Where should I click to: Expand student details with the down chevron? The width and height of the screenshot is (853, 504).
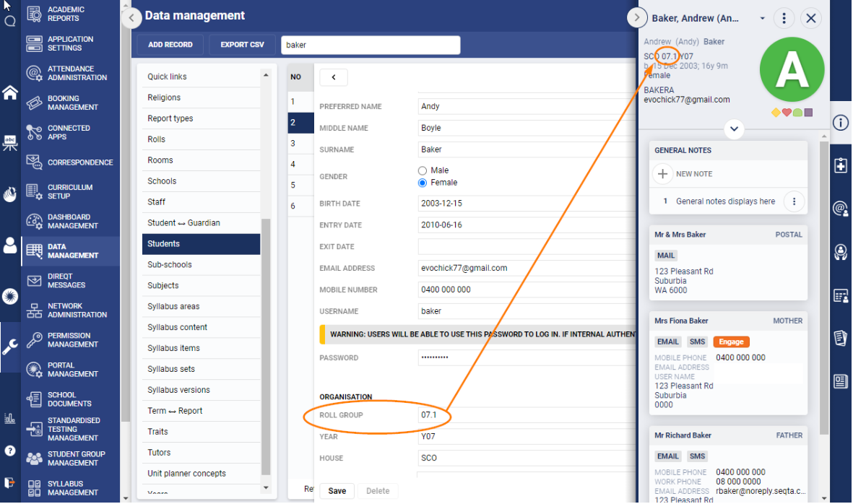[x=734, y=129]
